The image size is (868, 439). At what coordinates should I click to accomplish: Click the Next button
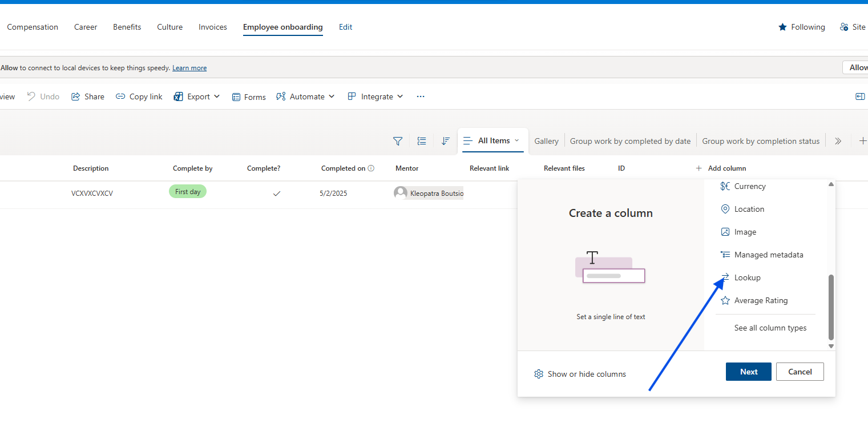click(748, 372)
